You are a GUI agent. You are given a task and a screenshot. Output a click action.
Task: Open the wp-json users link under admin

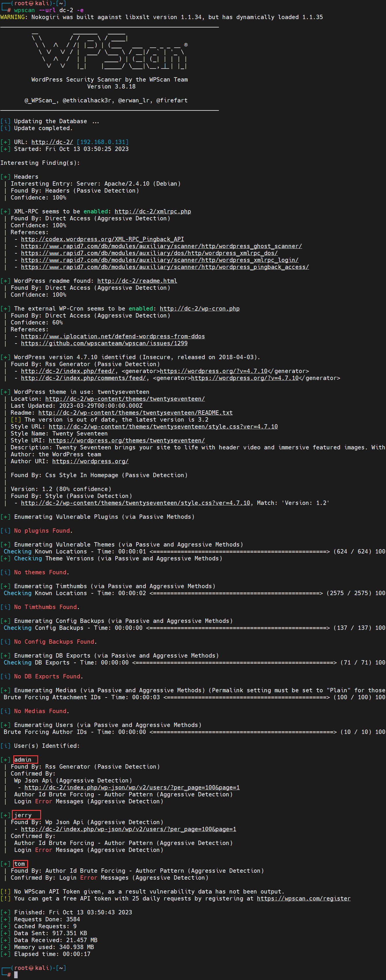[x=132, y=787]
